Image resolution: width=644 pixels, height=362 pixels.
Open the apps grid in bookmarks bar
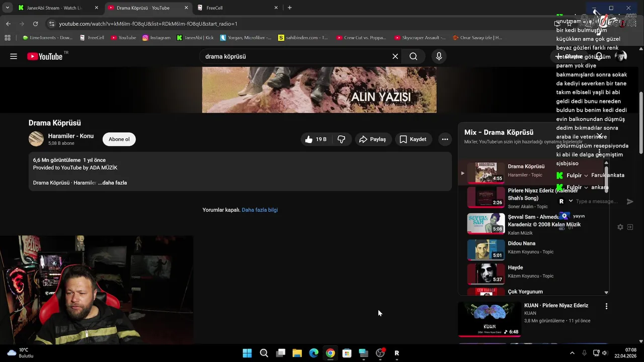pyautogui.click(x=7, y=37)
